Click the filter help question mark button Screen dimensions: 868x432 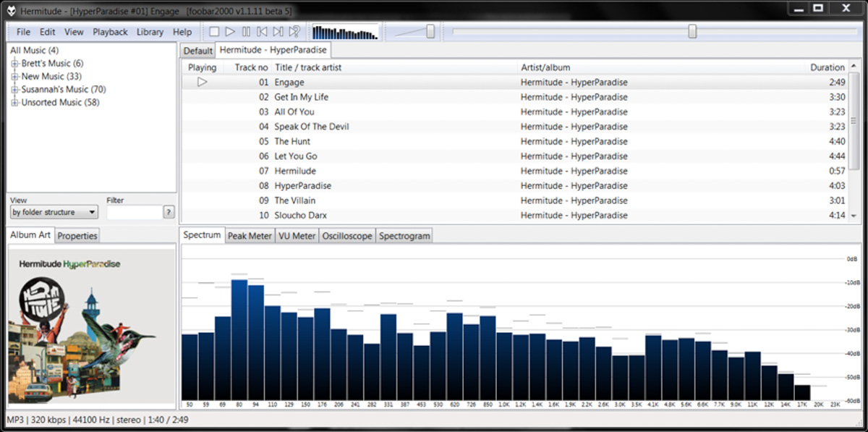click(169, 212)
